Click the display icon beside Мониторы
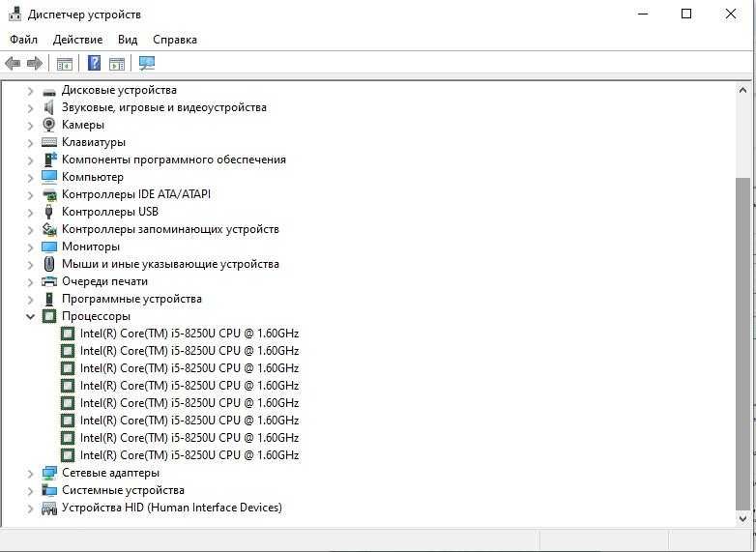Viewport: 756px width, 552px height. coord(49,247)
